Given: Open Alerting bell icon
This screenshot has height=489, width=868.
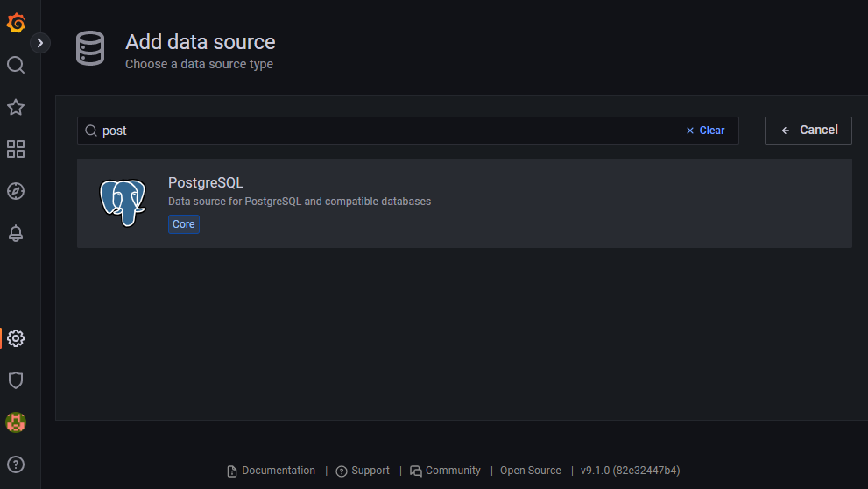Looking at the screenshot, I should coord(16,233).
